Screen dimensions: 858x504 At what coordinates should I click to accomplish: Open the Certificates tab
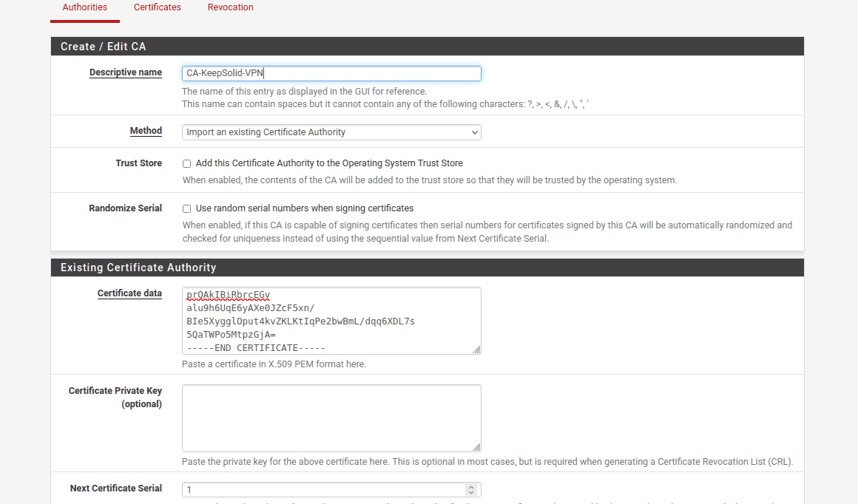pyautogui.click(x=157, y=7)
